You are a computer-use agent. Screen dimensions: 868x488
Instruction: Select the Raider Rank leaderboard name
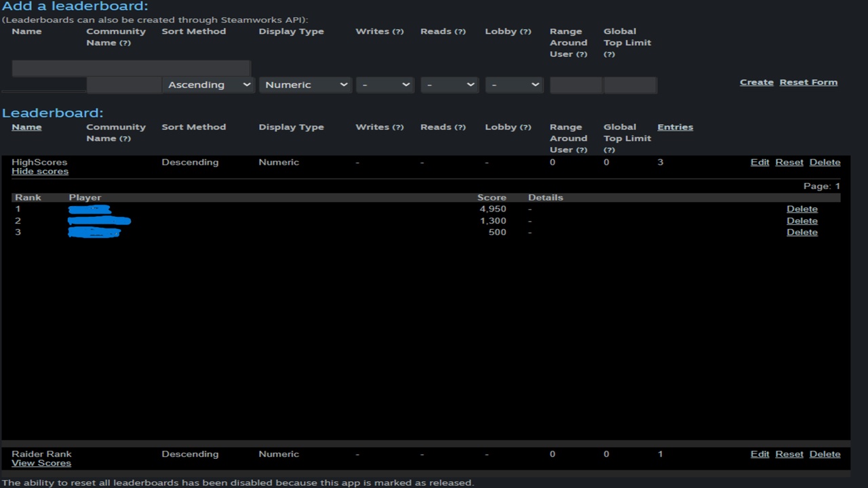pyautogui.click(x=41, y=454)
